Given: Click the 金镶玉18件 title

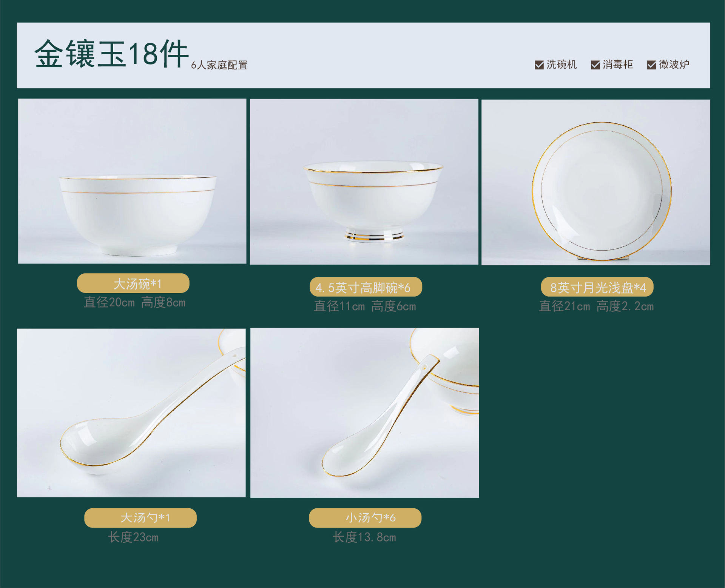Looking at the screenshot, I should [111, 54].
